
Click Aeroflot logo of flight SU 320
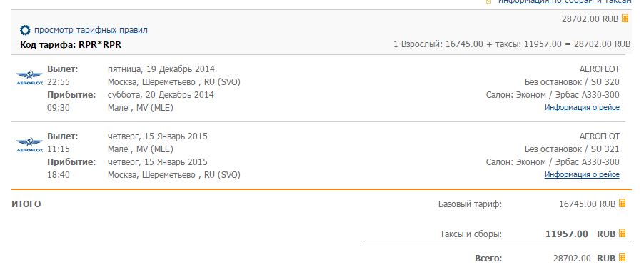29,77
